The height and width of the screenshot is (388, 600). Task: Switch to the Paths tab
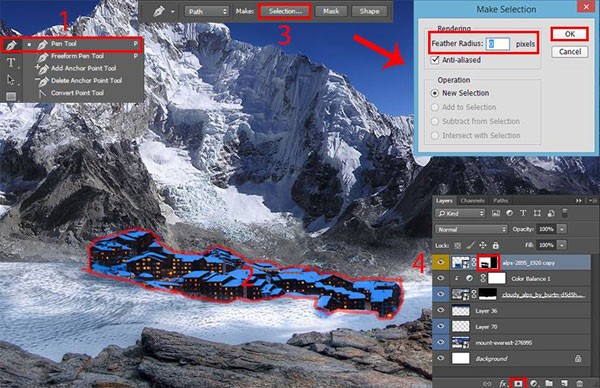tap(501, 201)
